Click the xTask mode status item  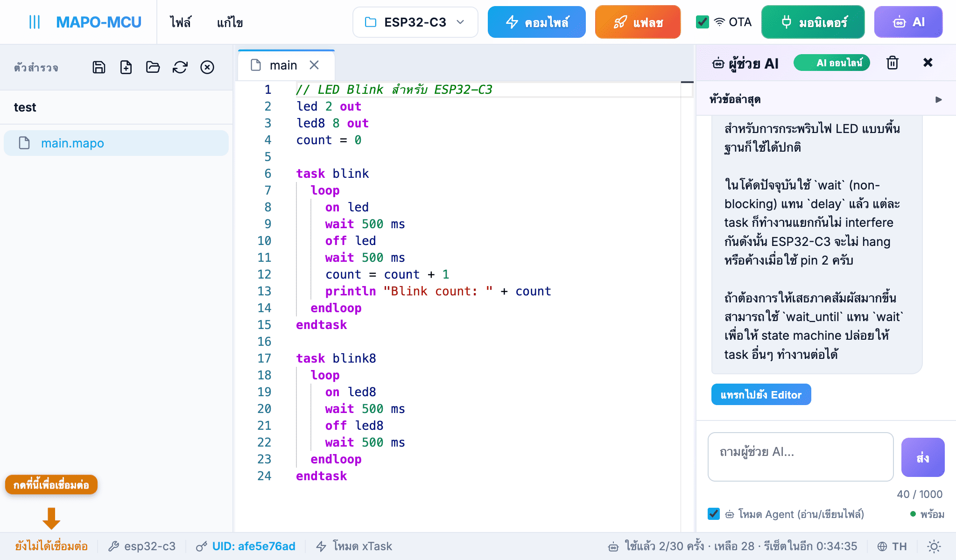pyautogui.click(x=354, y=546)
